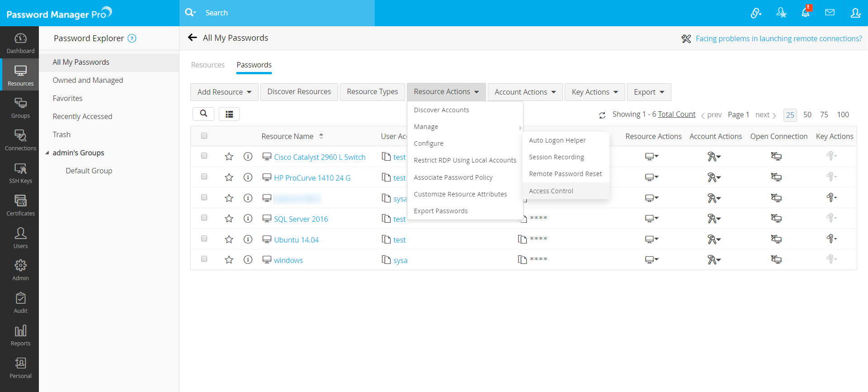Image resolution: width=868 pixels, height=392 pixels.
Task: Choose Access Control in the submenu
Action: pos(566,191)
